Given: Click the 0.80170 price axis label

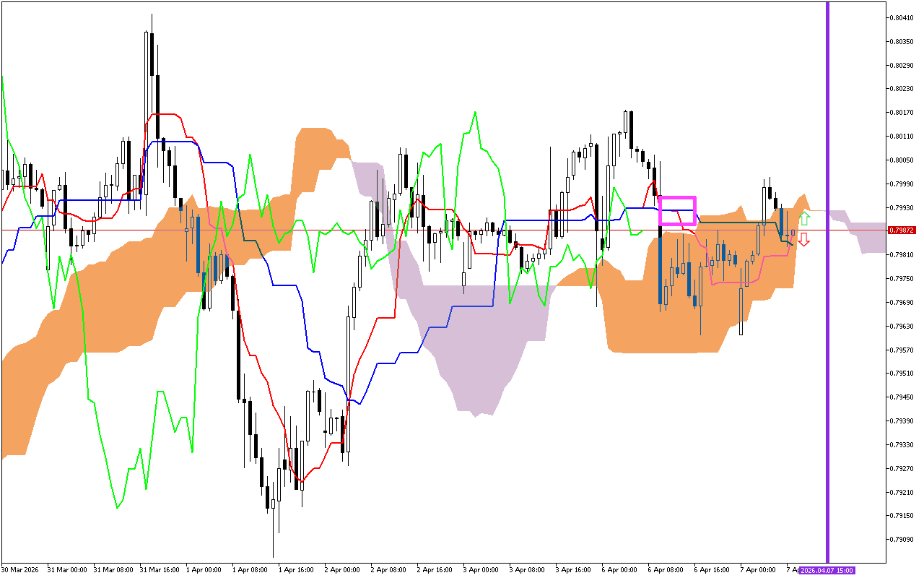Looking at the screenshot, I should click(903, 112).
